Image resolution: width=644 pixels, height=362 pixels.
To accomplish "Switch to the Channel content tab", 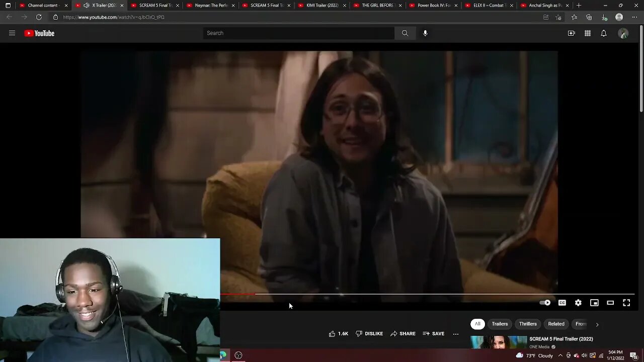I will click(43, 6).
